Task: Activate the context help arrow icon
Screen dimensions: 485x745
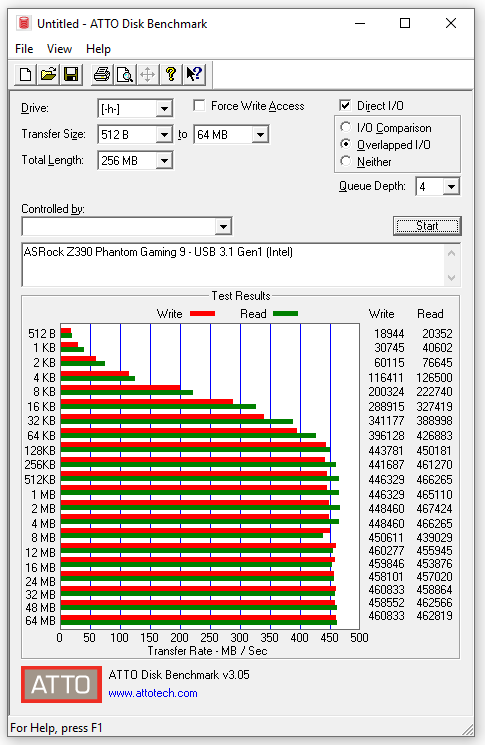Action: click(x=194, y=75)
